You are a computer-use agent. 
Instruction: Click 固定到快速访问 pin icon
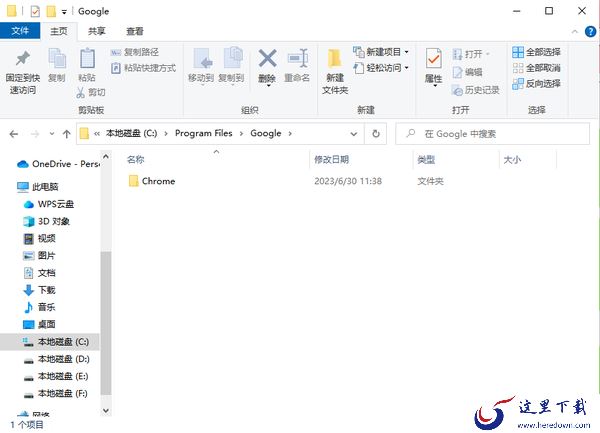click(x=23, y=59)
